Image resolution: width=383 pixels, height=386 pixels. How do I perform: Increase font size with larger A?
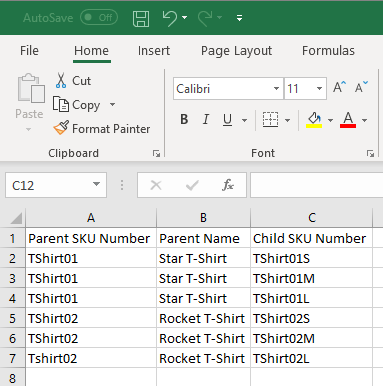339,87
